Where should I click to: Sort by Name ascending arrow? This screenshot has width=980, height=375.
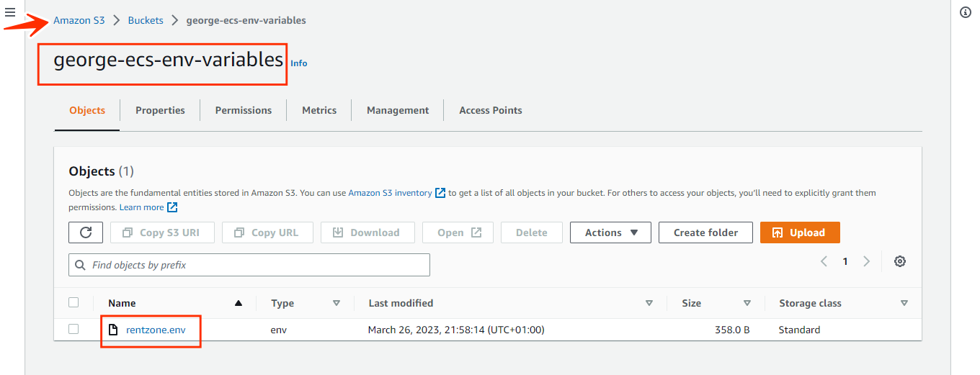click(239, 303)
